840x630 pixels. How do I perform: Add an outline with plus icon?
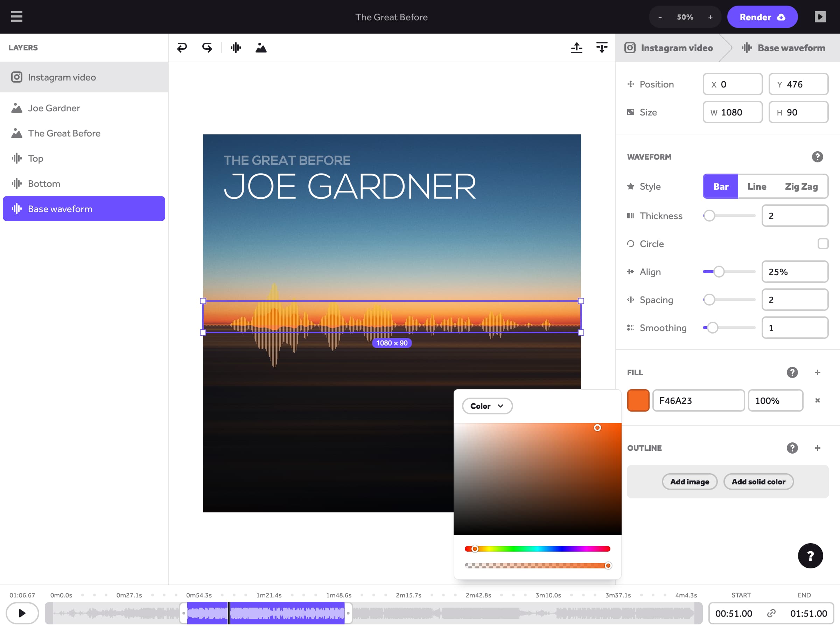[x=817, y=448]
